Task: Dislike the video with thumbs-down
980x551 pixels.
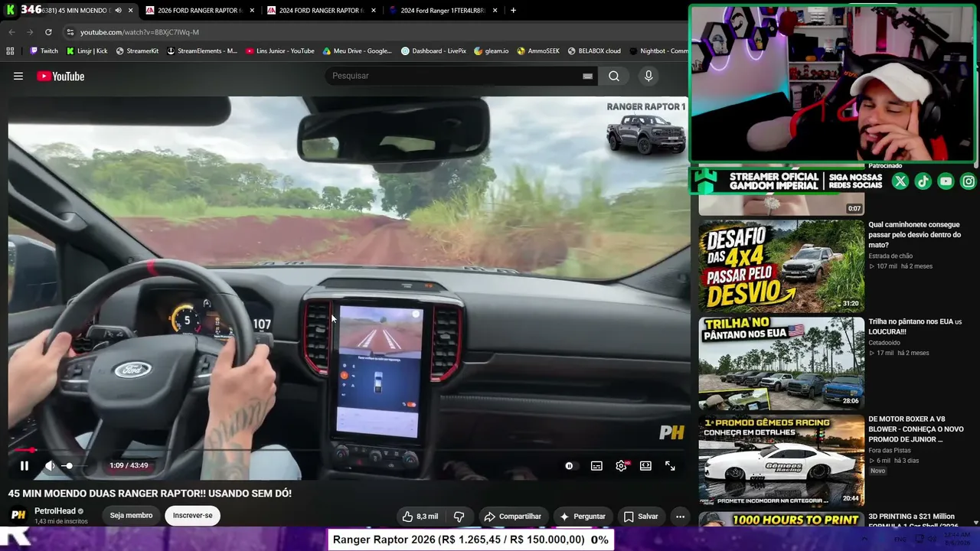Action: coord(459,517)
